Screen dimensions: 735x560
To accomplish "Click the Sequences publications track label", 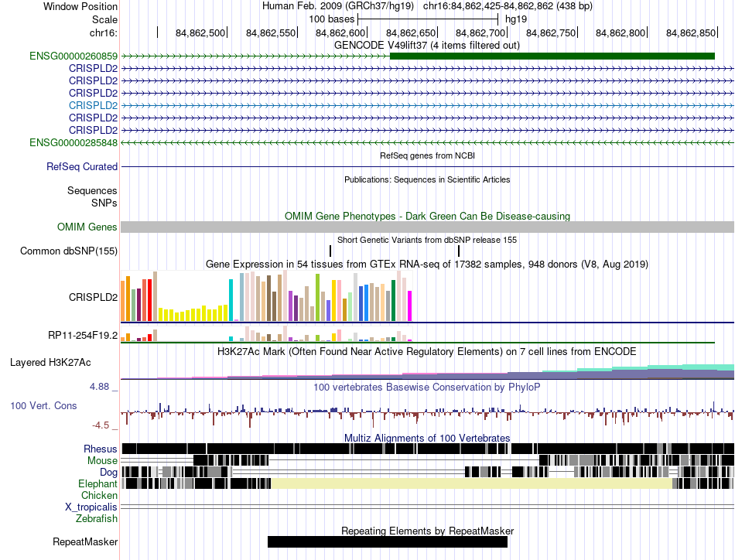I will click(x=92, y=191).
